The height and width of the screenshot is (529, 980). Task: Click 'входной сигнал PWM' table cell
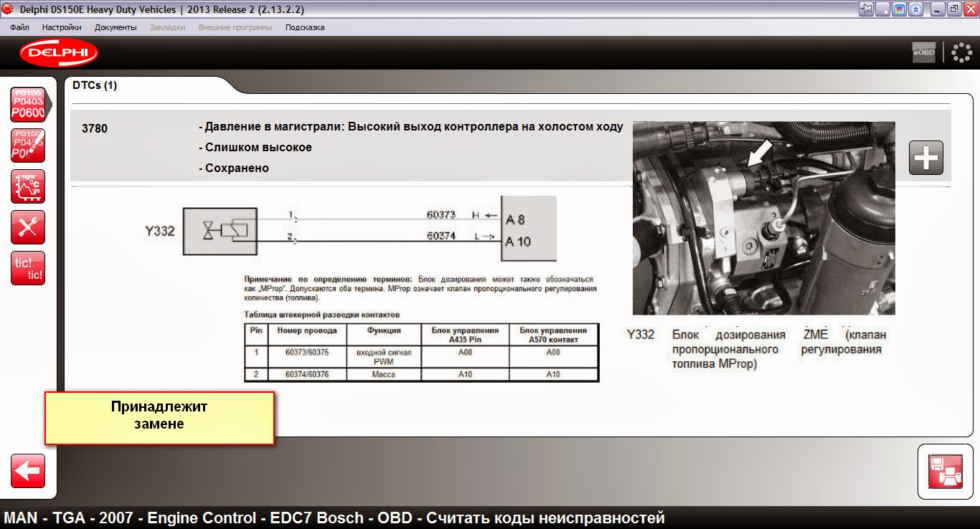pos(384,356)
